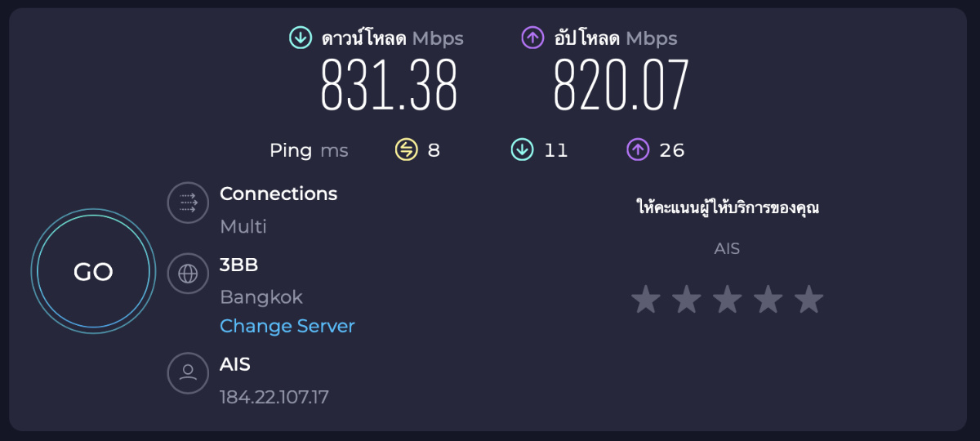This screenshot has height=441, width=980.
Task: Click the purple upload arrow icon beside อัปโหลด
Action: [x=532, y=38]
